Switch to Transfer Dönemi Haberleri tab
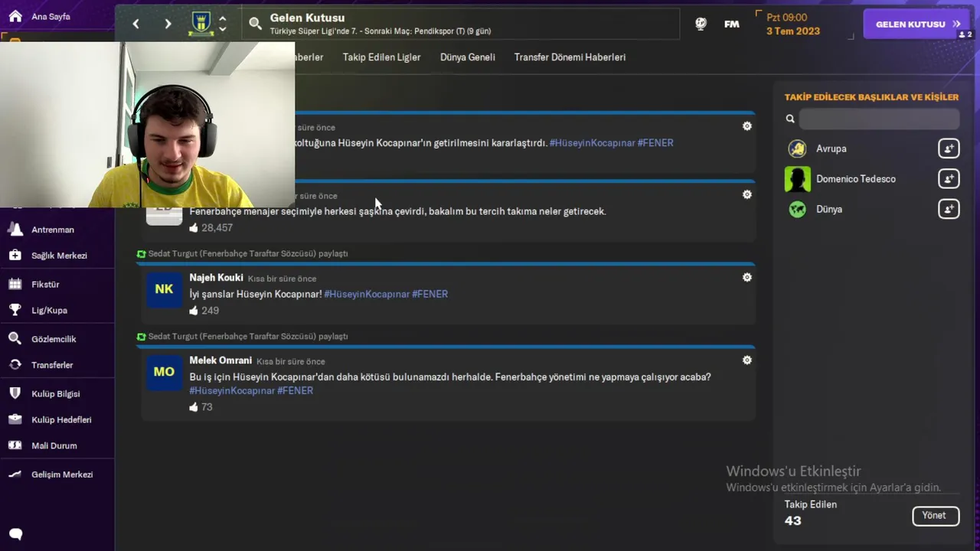 [x=570, y=57]
